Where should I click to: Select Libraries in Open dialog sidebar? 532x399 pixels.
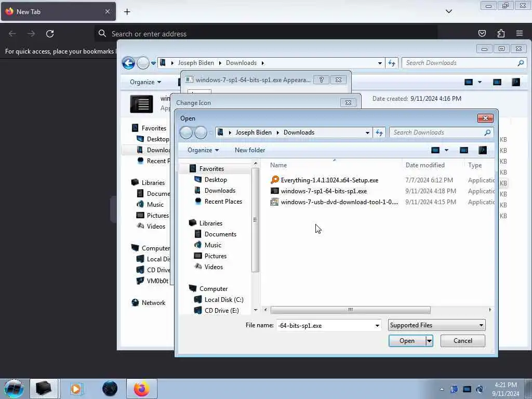click(211, 223)
